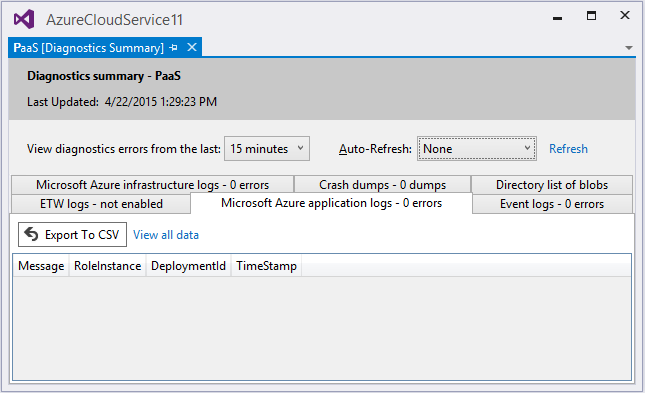Pin the PaaS Diagnostics Summary tab
645x393 pixels.
point(174,48)
